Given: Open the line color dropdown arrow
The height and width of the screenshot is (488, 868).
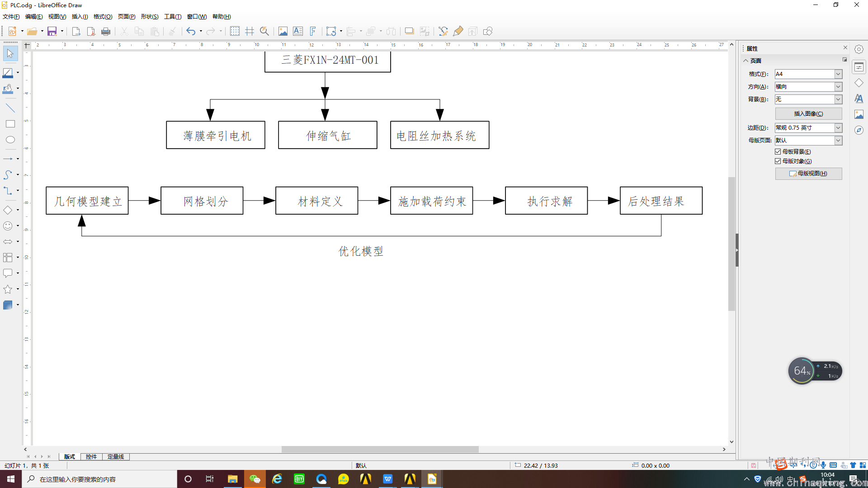Looking at the screenshot, I should tap(18, 73).
